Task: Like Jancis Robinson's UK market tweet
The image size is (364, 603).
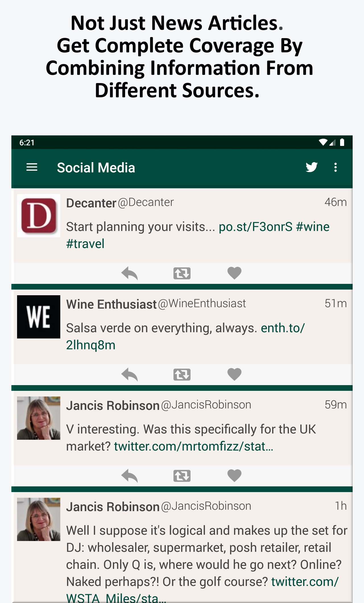Action: [234, 476]
